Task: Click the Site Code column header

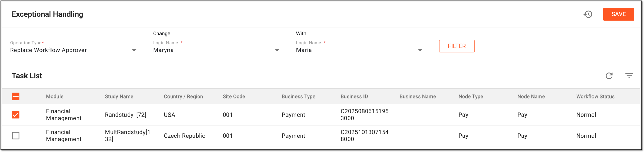Action: pos(234,96)
